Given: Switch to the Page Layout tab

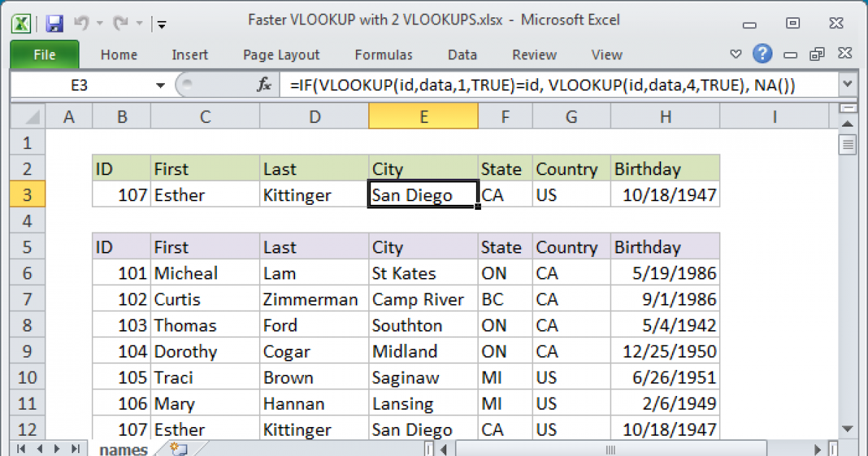Looking at the screenshot, I should pyautogui.click(x=281, y=55).
